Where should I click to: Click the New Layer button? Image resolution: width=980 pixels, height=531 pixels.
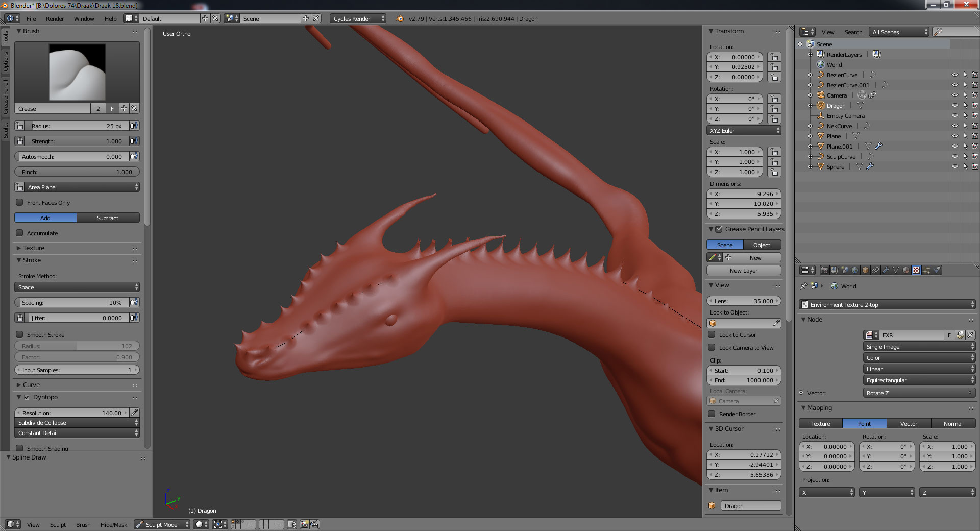click(743, 271)
